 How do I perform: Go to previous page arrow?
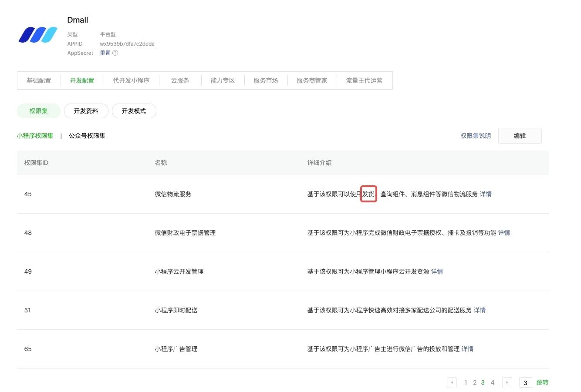click(452, 382)
